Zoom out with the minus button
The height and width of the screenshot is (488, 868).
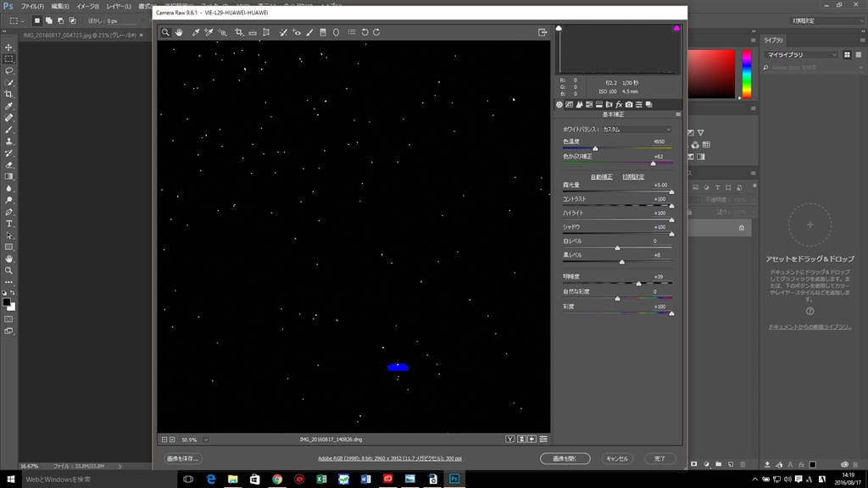pyautogui.click(x=164, y=440)
